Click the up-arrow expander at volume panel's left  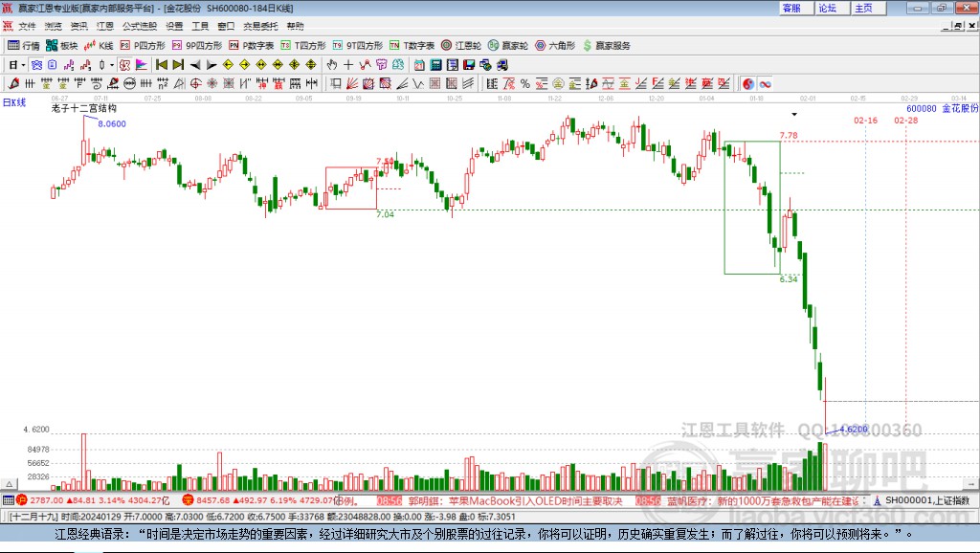pyautogui.click(x=9, y=484)
